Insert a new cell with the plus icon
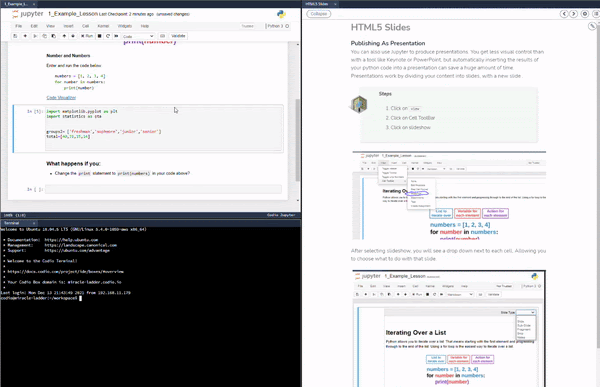 point(25,36)
